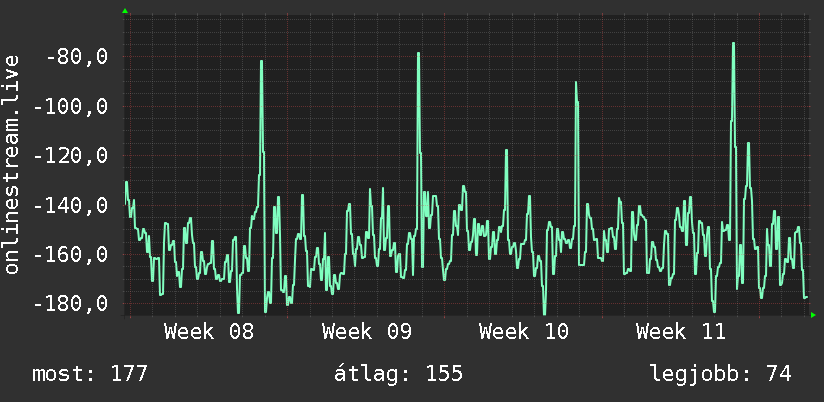824x402 pixels.
Task: Click the 'átlag: 155' value
Action: [398, 374]
